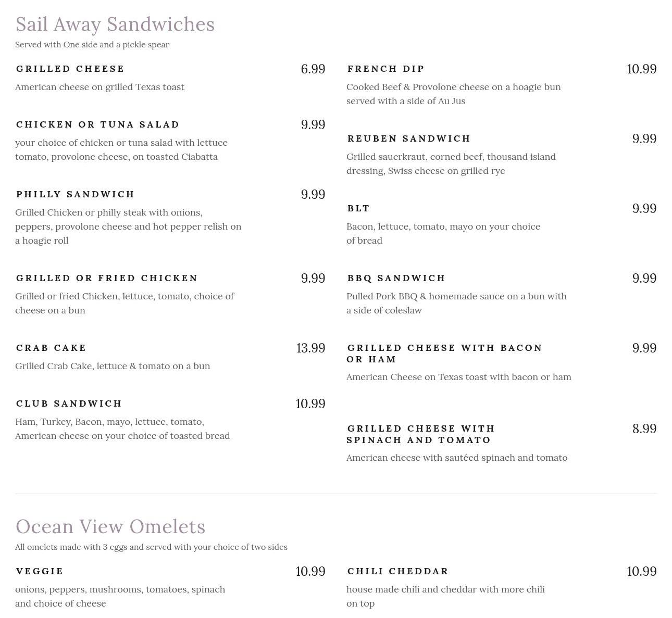Select the Grilled Cheese menu item

coord(70,69)
